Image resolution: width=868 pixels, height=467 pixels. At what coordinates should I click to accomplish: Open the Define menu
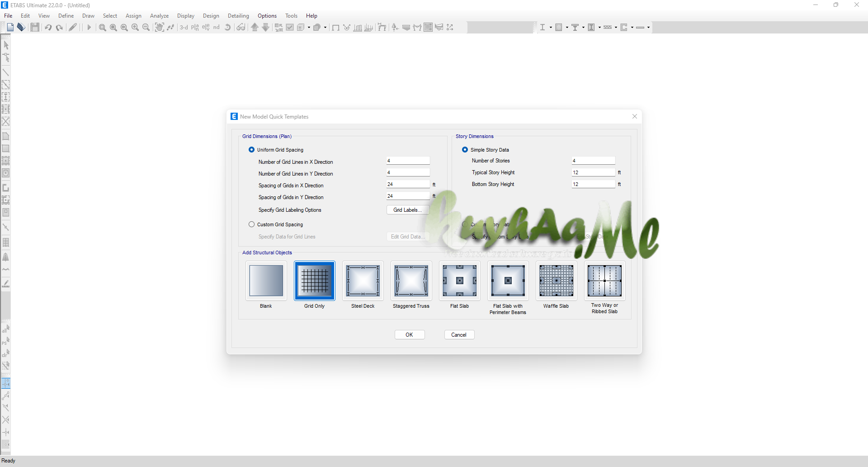click(x=66, y=16)
